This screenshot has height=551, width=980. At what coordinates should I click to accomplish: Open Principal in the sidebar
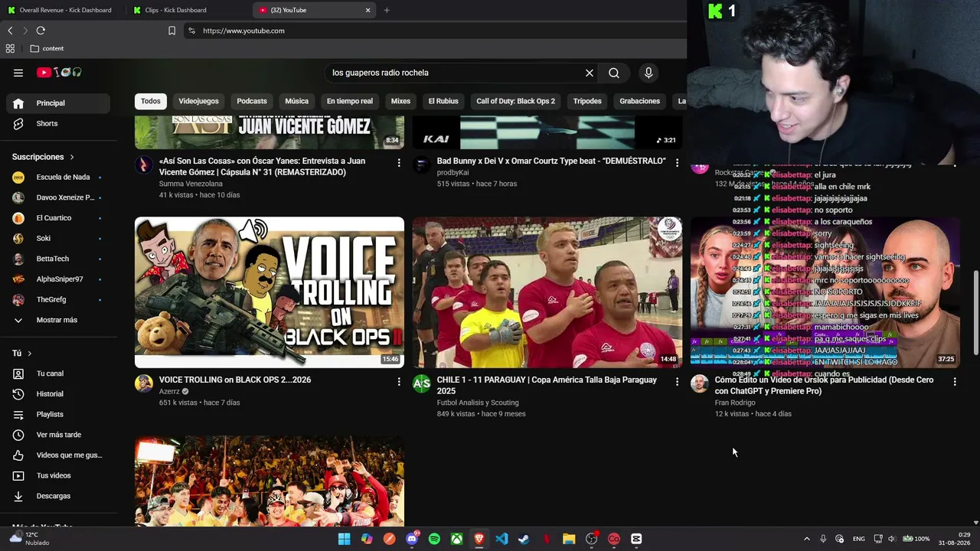tap(58, 103)
